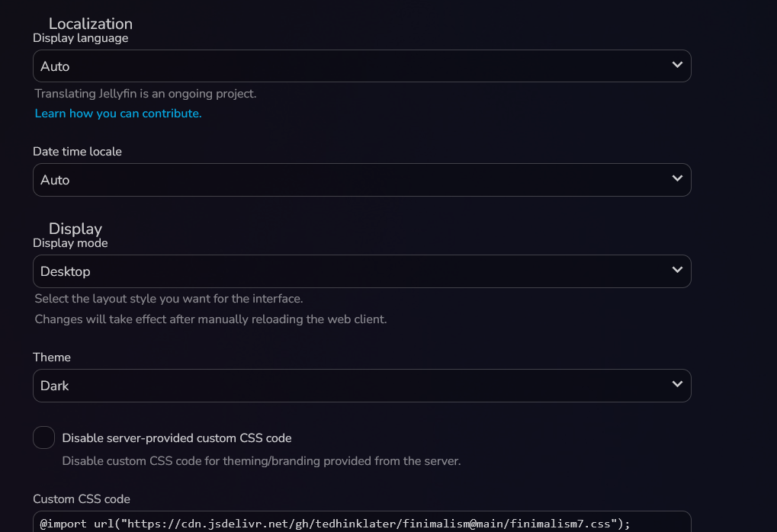Open the Date time locale select box
This screenshot has width=777, height=532.
coord(343,180)
